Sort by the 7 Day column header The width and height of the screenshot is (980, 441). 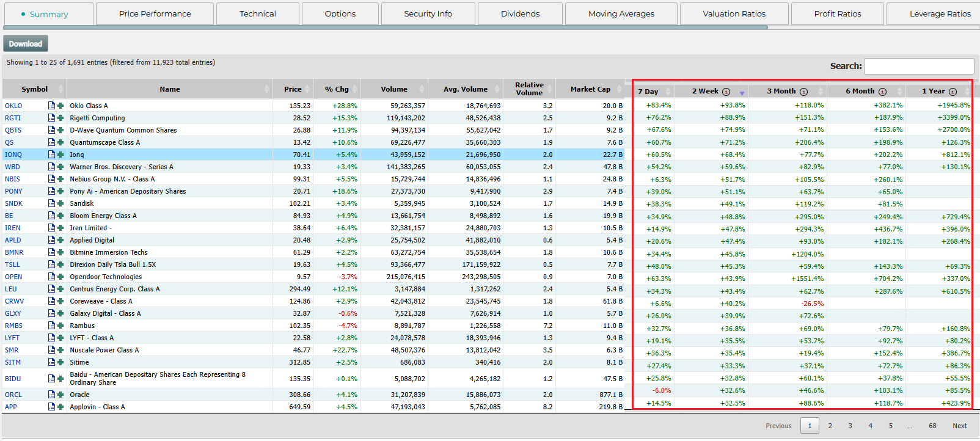648,92
